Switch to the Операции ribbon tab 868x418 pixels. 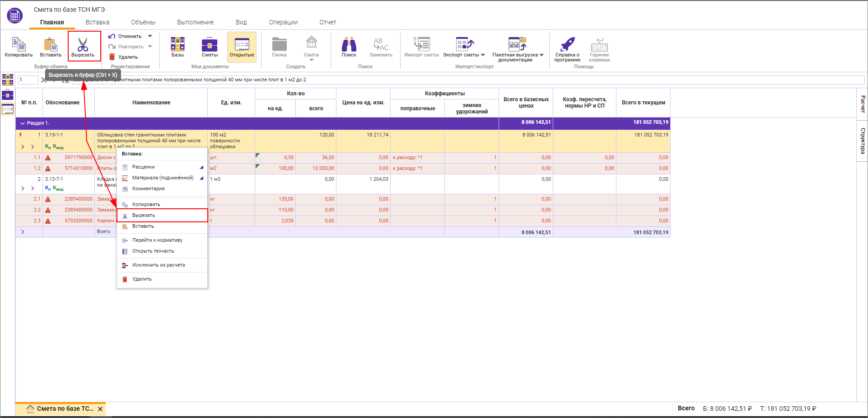pos(283,22)
